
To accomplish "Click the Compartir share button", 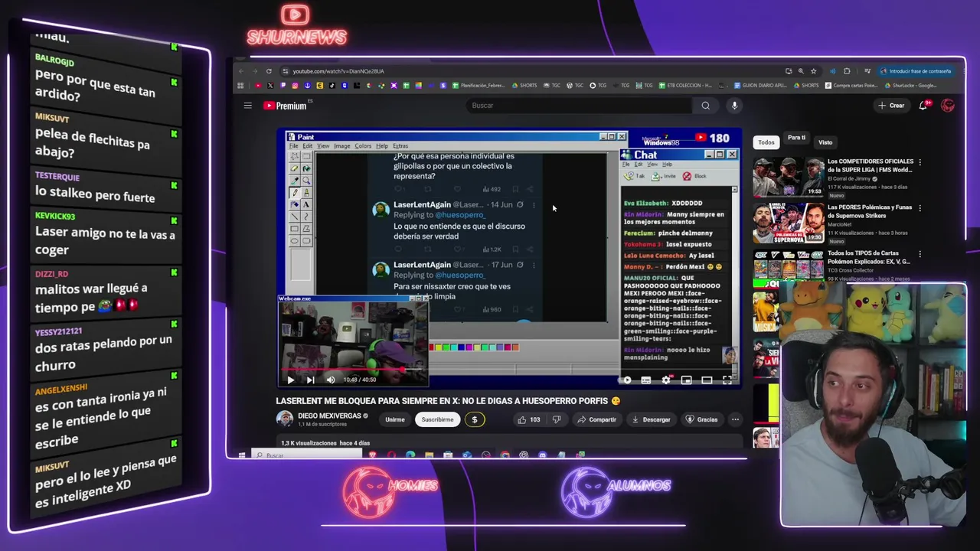I will [597, 419].
